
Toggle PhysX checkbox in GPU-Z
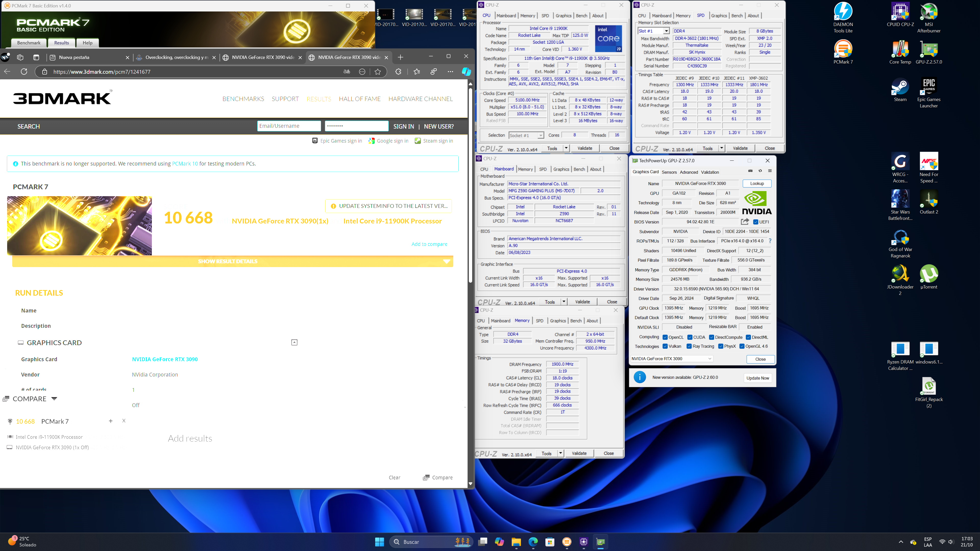pos(720,346)
